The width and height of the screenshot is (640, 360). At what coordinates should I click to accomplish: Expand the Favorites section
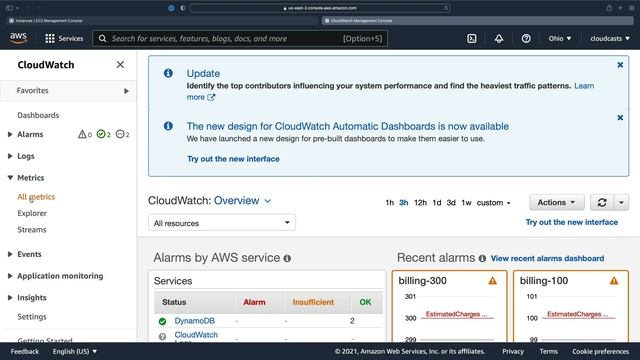[126, 91]
